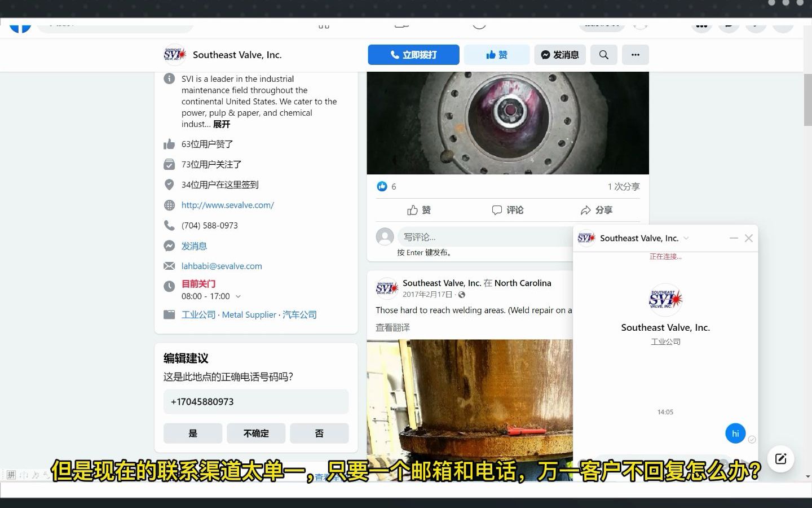Click the sent 'hi' message bubble
This screenshot has width=812, height=508.
point(735,433)
